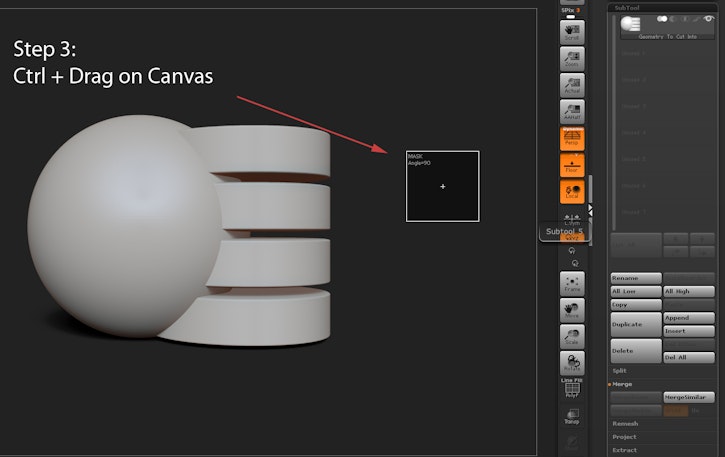Duplicate the selected subtool

click(x=636, y=325)
